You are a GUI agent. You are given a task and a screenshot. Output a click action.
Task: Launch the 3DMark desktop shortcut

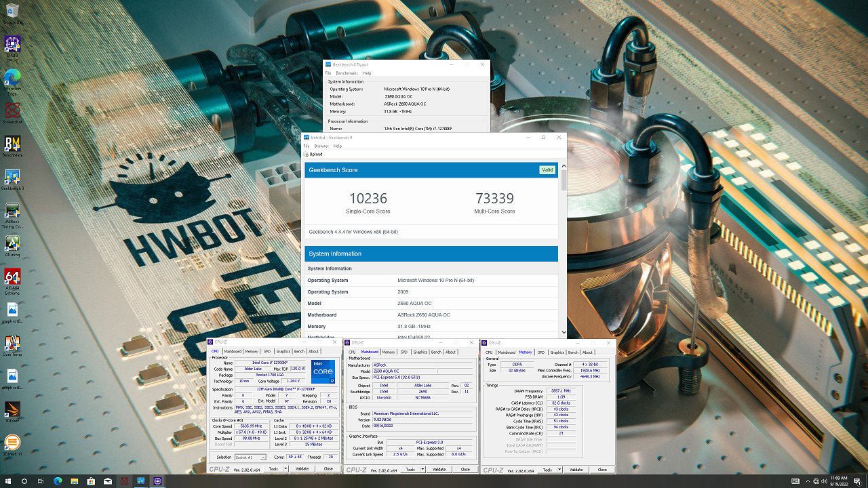coord(12,412)
